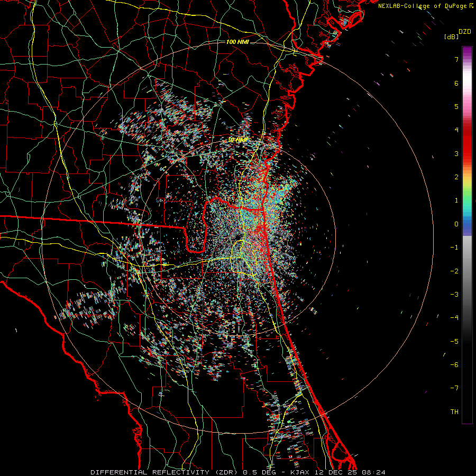476x476 pixels.
Task: Click the -2 value on the color scale
Action: click(454, 271)
